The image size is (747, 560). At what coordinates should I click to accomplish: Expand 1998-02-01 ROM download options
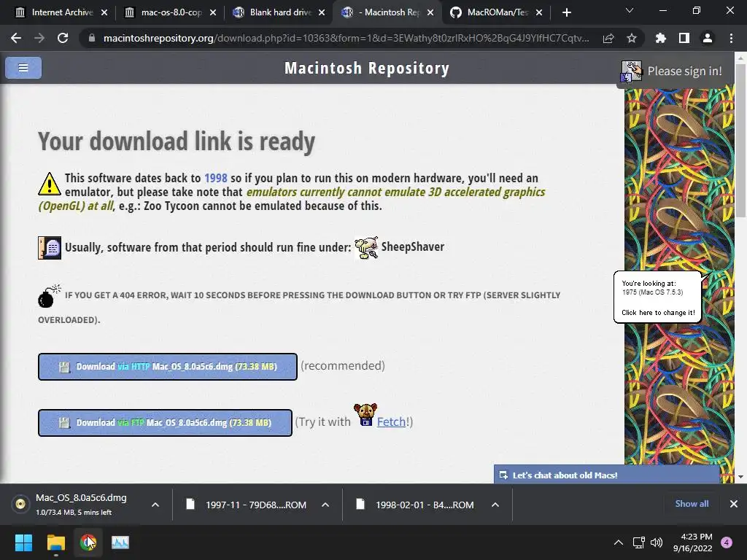coord(495,505)
